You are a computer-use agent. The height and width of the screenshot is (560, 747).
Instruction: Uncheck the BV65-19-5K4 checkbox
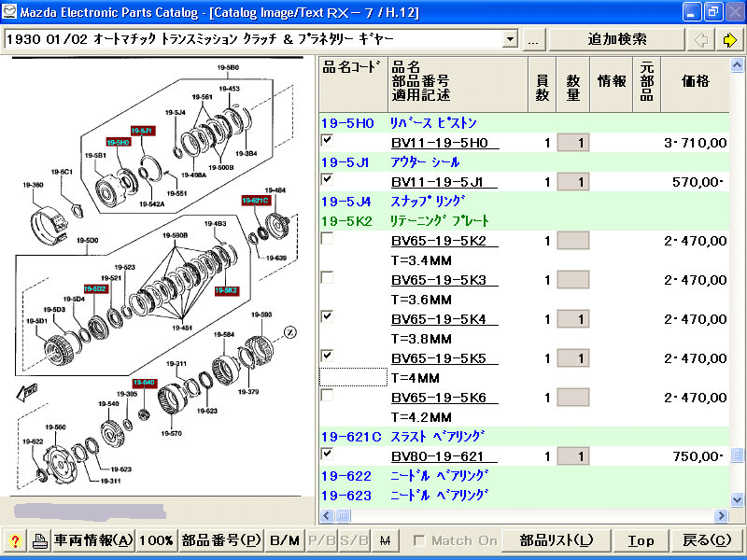coord(328,316)
